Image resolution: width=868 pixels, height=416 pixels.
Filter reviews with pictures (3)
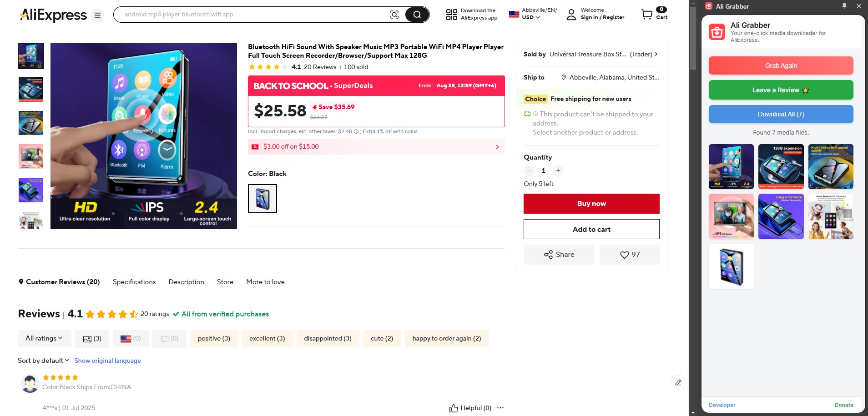click(92, 339)
